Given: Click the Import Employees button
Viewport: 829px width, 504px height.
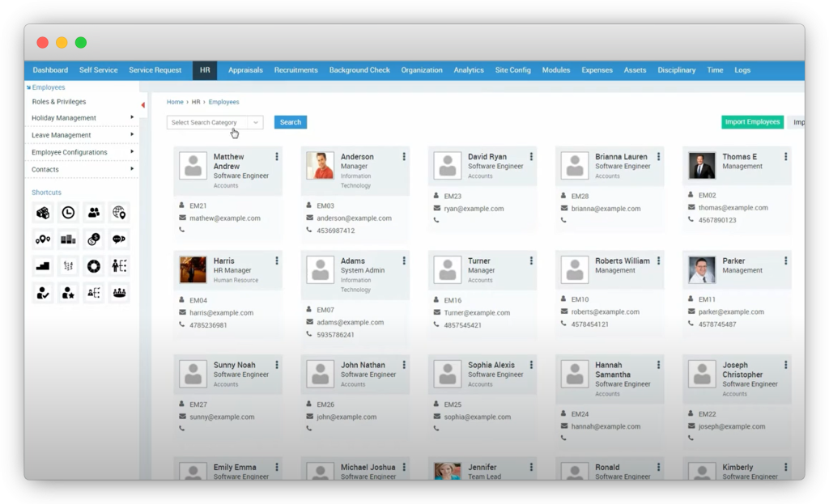Looking at the screenshot, I should [x=751, y=122].
